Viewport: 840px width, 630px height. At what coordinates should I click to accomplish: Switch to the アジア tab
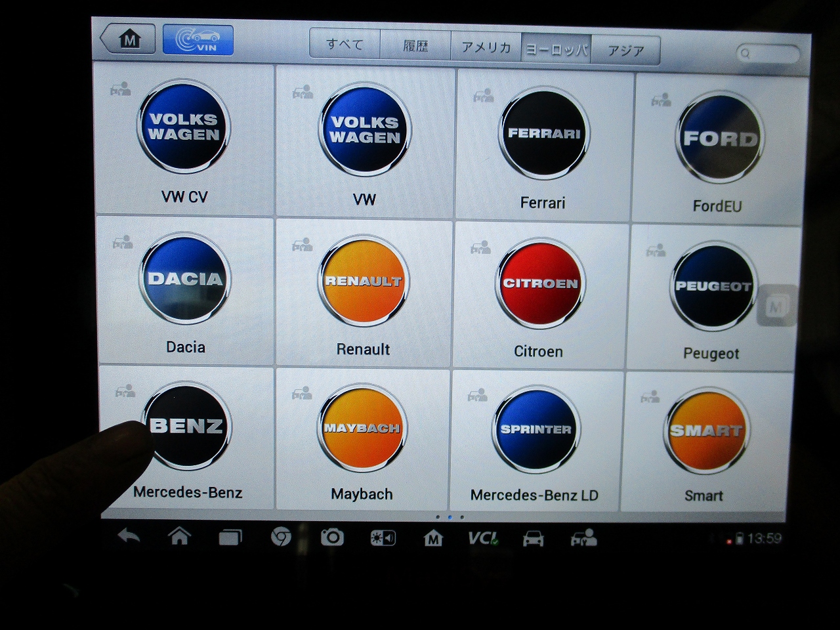point(625,51)
